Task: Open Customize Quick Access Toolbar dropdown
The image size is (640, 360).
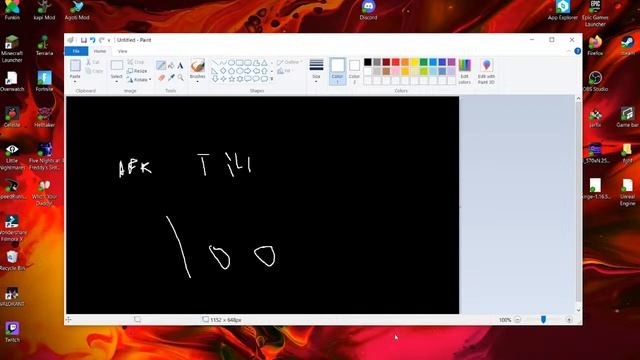Action: coord(109,40)
